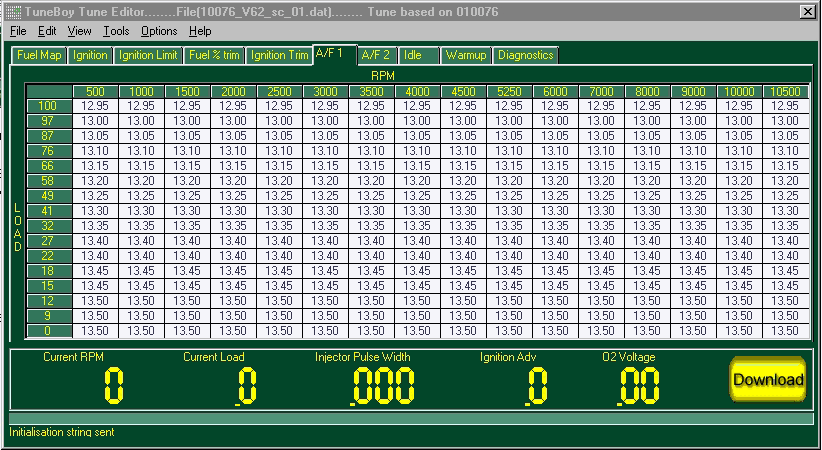Select the 76 load row header
The height and width of the screenshot is (450, 822).
[x=49, y=151]
